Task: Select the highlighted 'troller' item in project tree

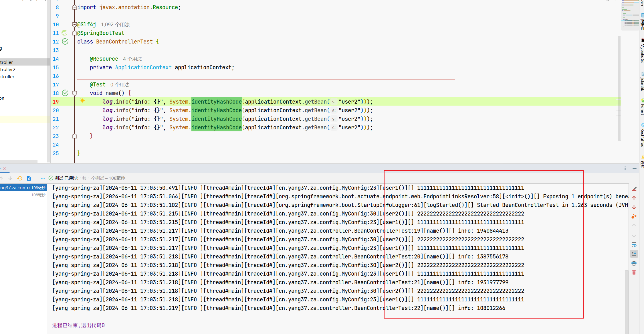Action: click(7, 62)
